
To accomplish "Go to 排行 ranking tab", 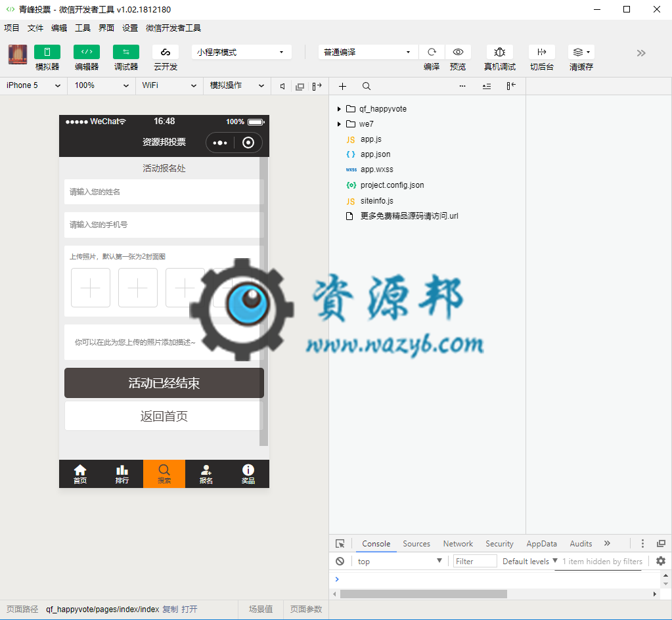I will click(x=122, y=474).
